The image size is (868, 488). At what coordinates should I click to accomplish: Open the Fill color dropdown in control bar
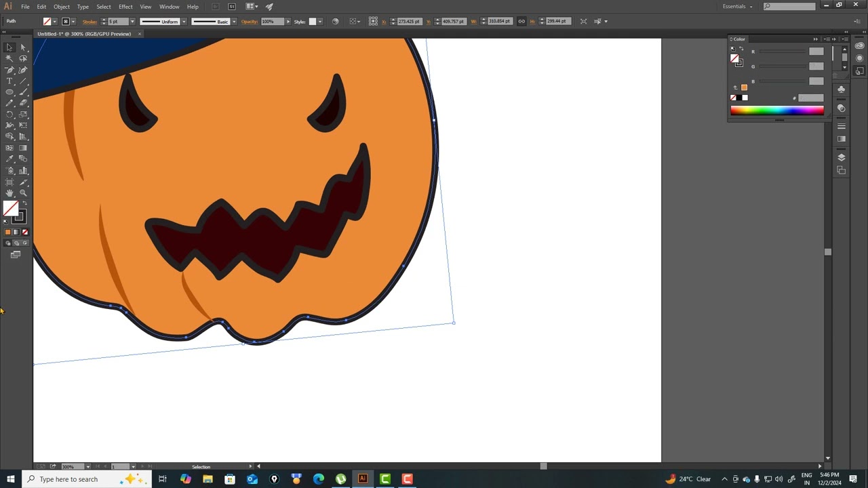(55, 22)
